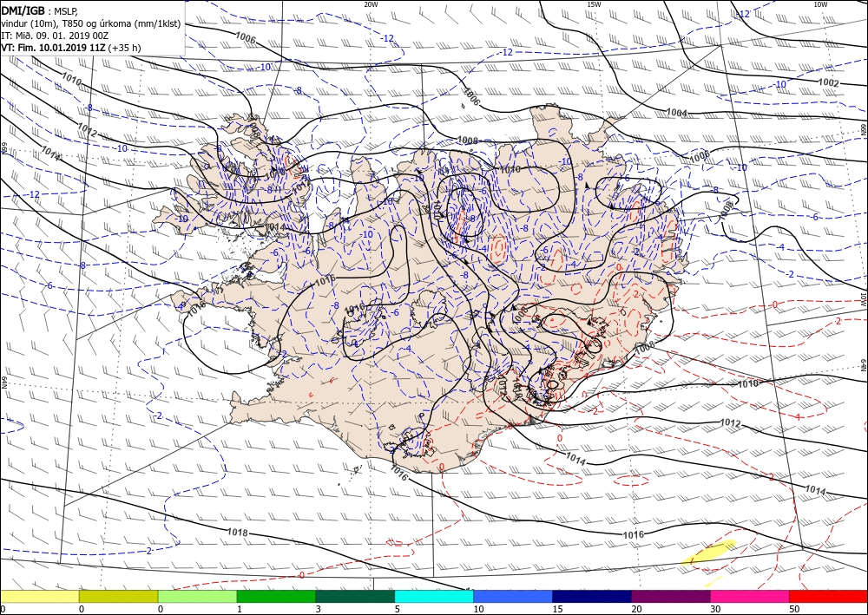This screenshot has height=615, width=868.
Task: Choose the navy blue legend swatch
Action: coord(592,597)
